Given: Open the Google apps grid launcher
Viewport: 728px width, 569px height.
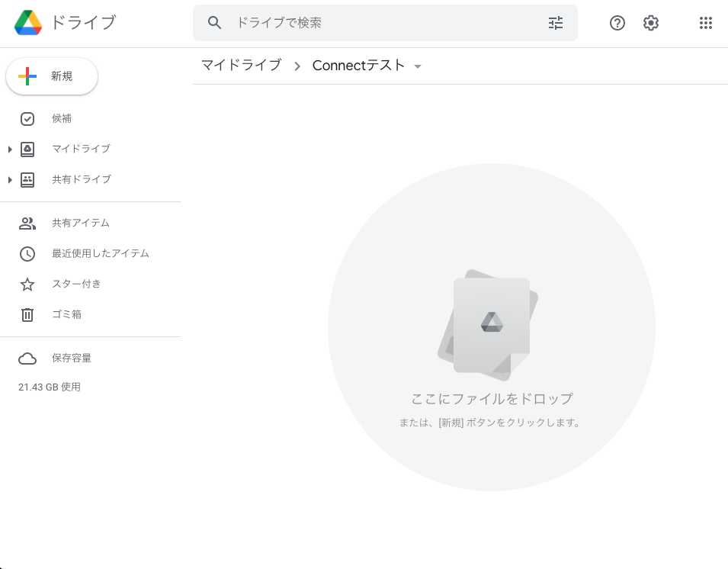Looking at the screenshot, I should (706, 23).
